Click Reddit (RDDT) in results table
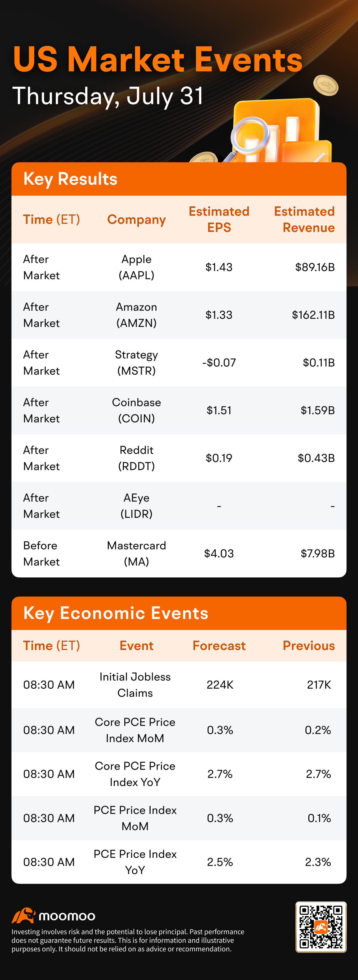This screenshot has height=980, width=358. pyautogui.click(x=136, y=458)
